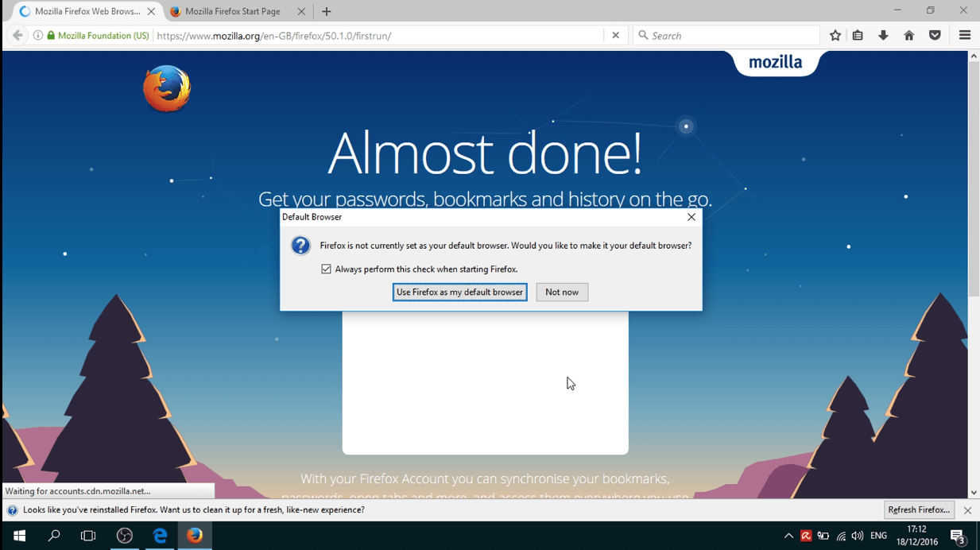The image size is (980, 550).
Task: Click the Firefox logo on the page
Action: coord(167,89)
